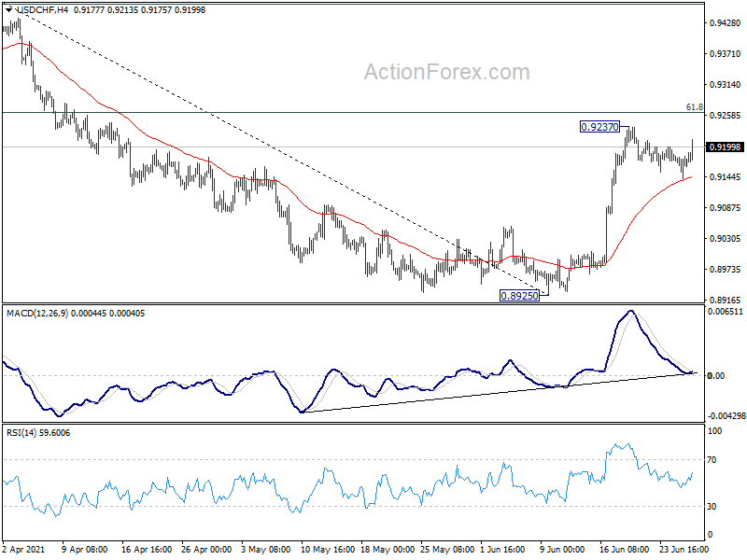Click the 1 Jun 16:00 time label
This screenshot has width=747, height=560.
502,550
